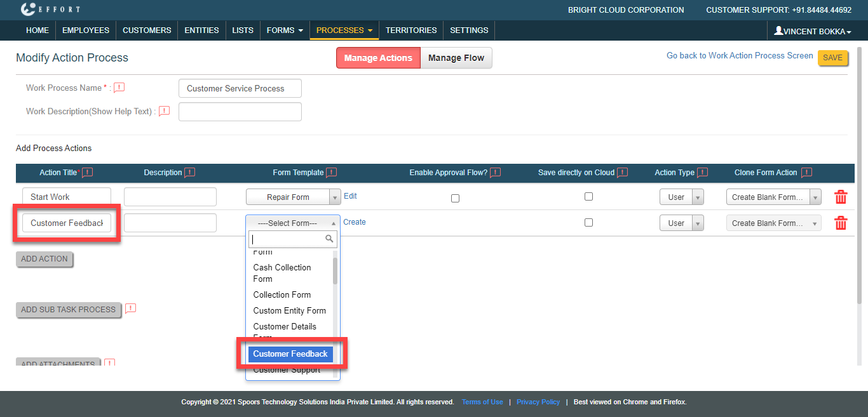Image resolution: width=868 pixels, height=417 pixels.
Task: Open Clone Form Action dropdown in first row
Action: click(x=773, y=197)
